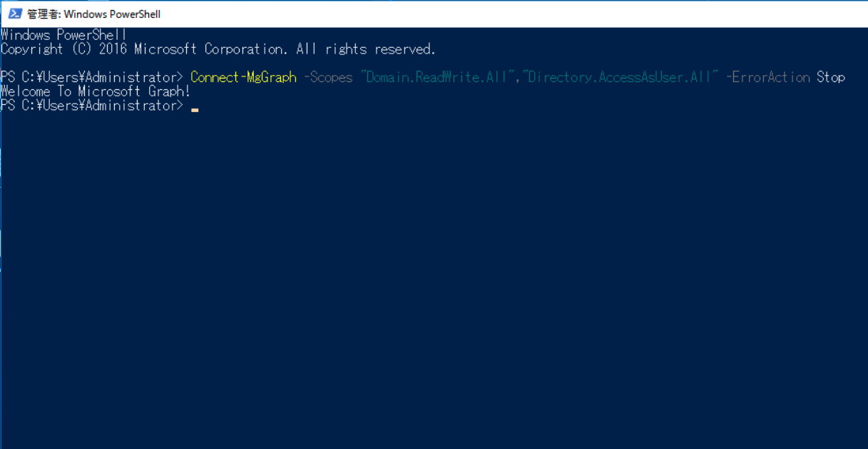The width and height of the screenshot is (868, 449).
Task: Click the -Scopes parameter in command
Action: click(x=328, y=77)
